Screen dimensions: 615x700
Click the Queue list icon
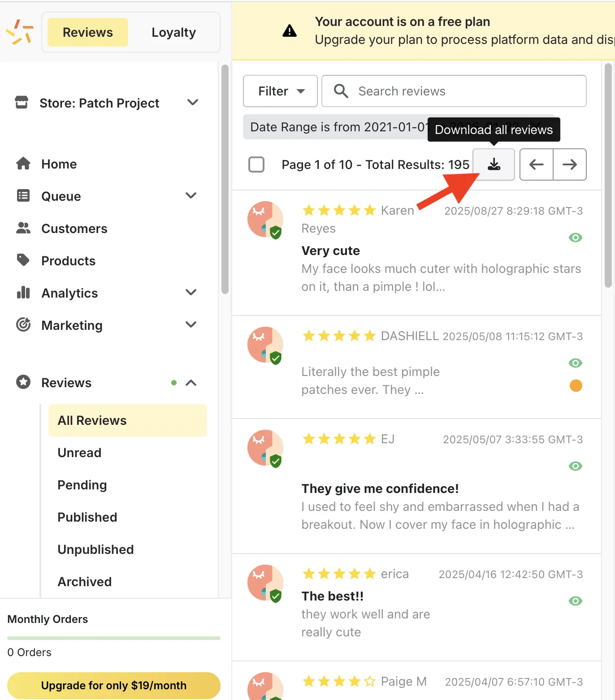click(x=23, y=196)
